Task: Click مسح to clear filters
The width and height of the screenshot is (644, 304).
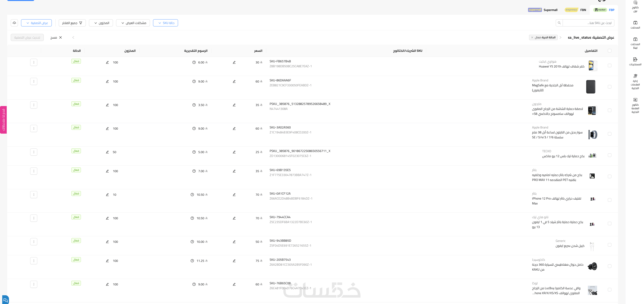Action: (x=56, y=38)
